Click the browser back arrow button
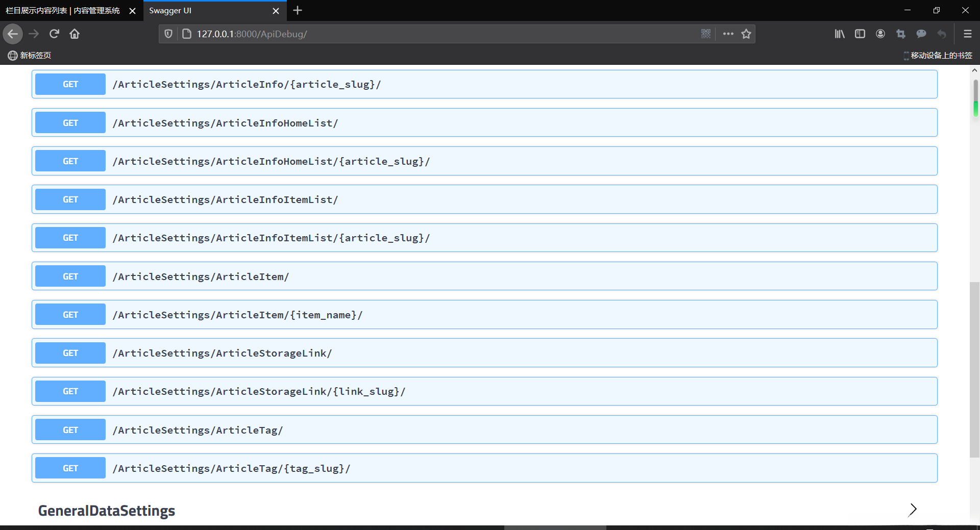This screenshot has width=980, height=530. (13, 34)
